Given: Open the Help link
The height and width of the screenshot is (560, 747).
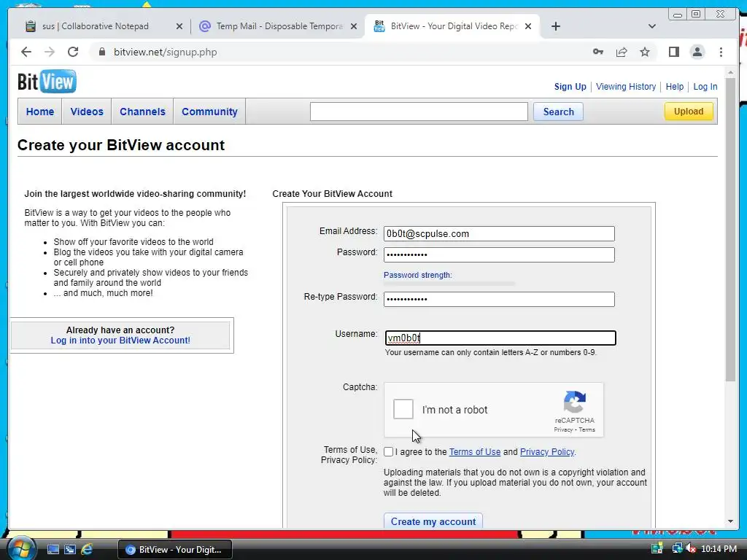Looking at the screenshot, I should tap(675, 87).
